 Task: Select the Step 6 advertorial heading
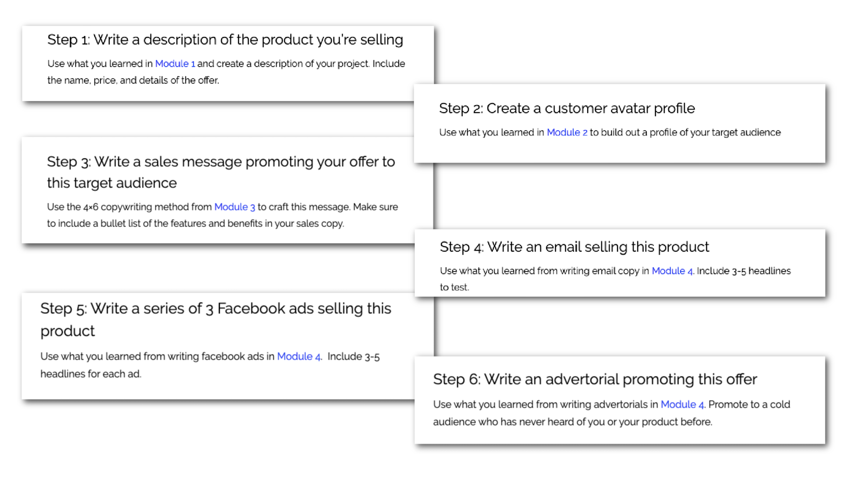pos(595,379)
